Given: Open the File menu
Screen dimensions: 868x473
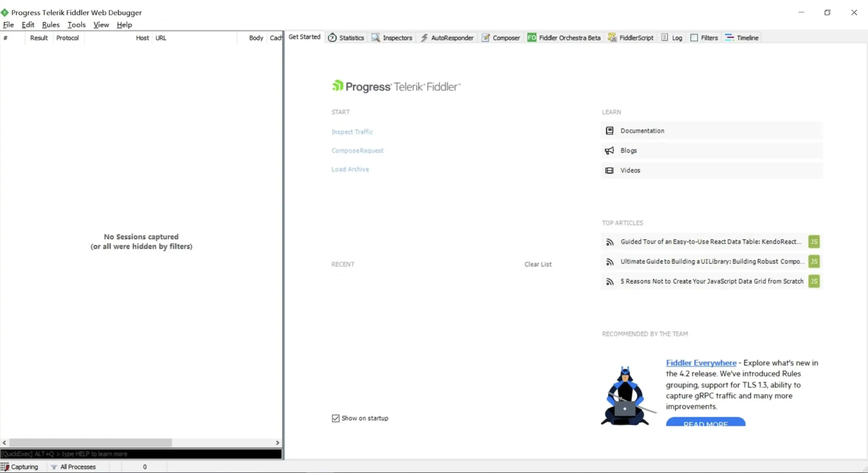Looking at the screenshot, I should [x=9, y=25].
